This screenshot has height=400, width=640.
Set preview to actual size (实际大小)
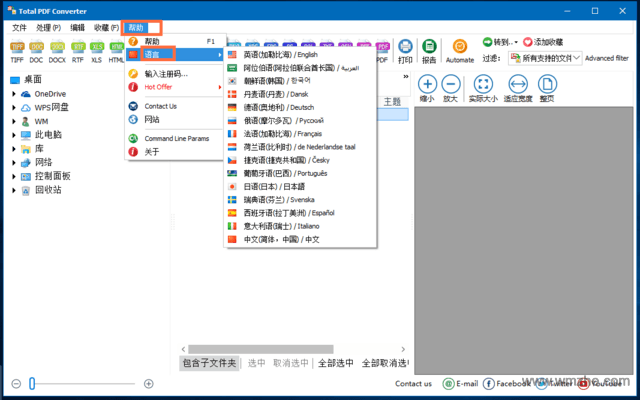click(483, 88)
